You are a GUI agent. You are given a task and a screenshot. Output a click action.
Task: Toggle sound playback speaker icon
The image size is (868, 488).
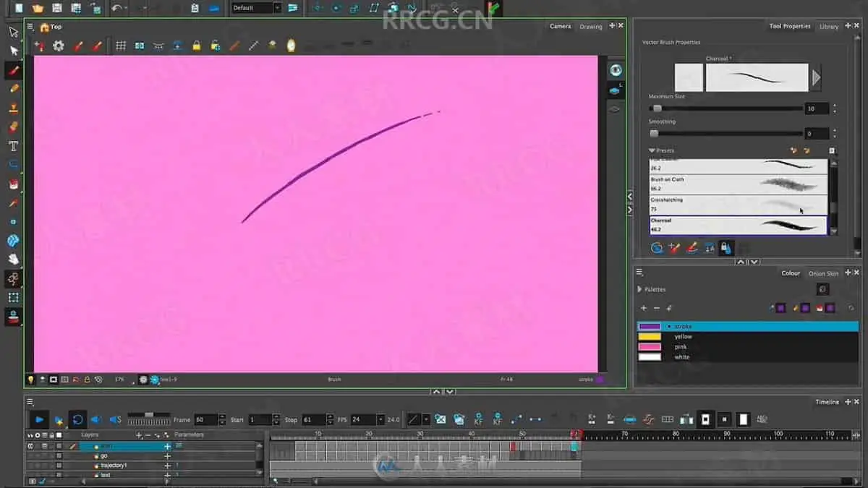click(x=95, y=419)
